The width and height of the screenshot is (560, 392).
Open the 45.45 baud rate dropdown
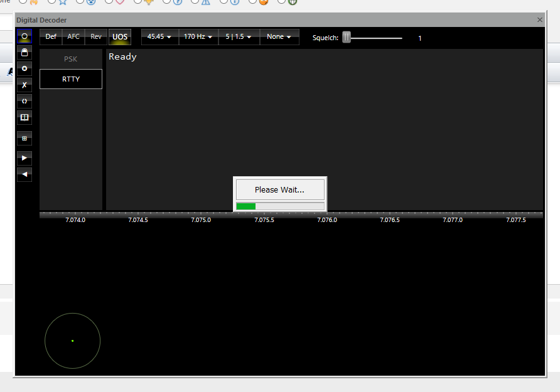pos(159,37)
